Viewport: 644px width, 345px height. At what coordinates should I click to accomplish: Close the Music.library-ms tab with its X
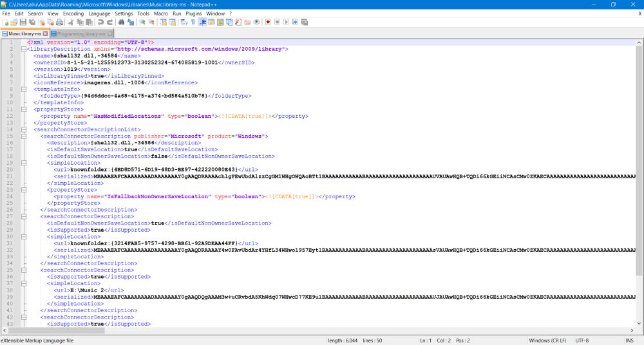point(45,33)
